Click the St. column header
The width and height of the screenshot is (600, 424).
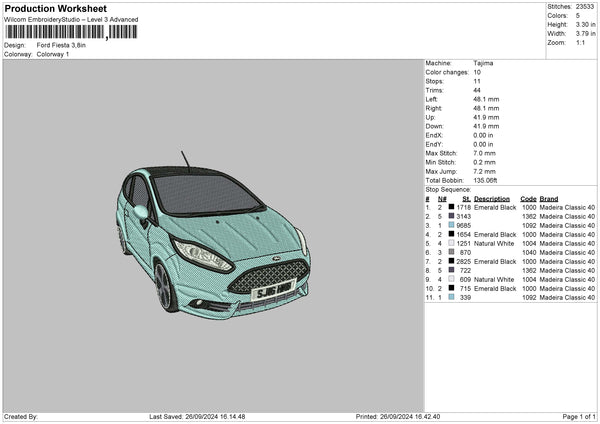465,198
